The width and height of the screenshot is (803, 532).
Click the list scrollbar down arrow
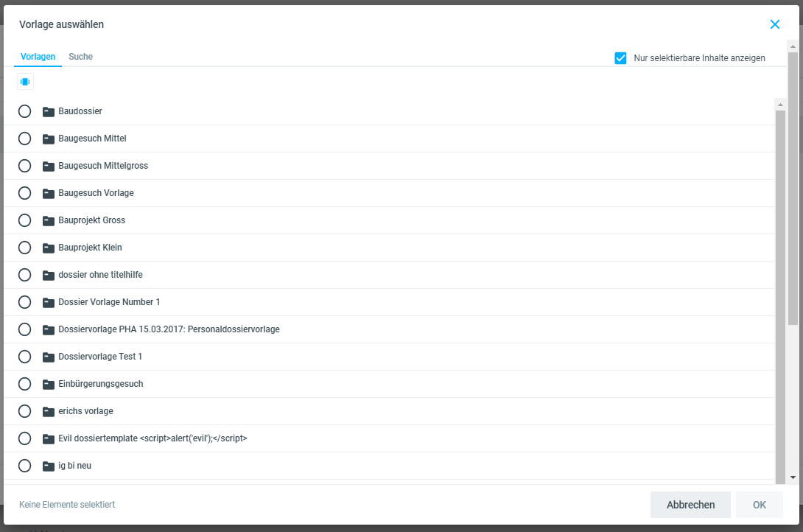click(793, 477)
